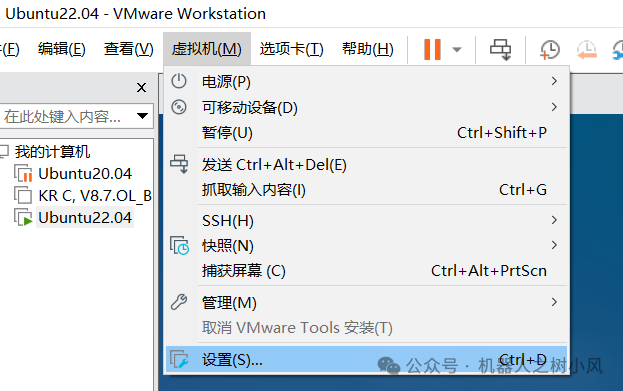Click the snapshot icon beside 快照(N)
Image resolution: width=623 pixels, height=391 pixels.
[x=180, y=246]
